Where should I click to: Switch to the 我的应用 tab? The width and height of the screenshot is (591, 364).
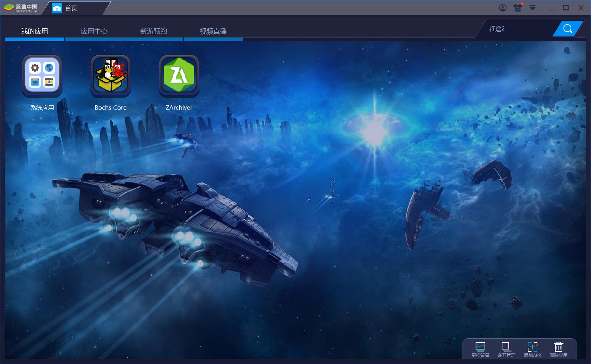coord(35,31)
